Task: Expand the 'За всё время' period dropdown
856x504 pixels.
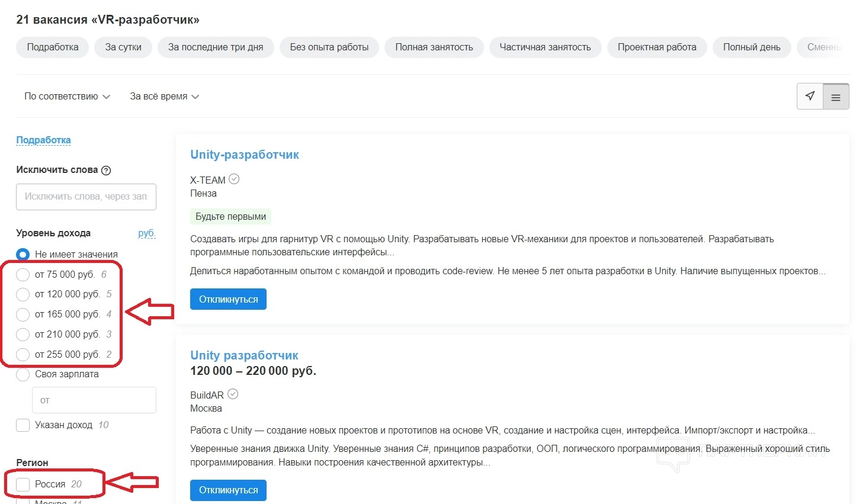Action: coord(164,97)
